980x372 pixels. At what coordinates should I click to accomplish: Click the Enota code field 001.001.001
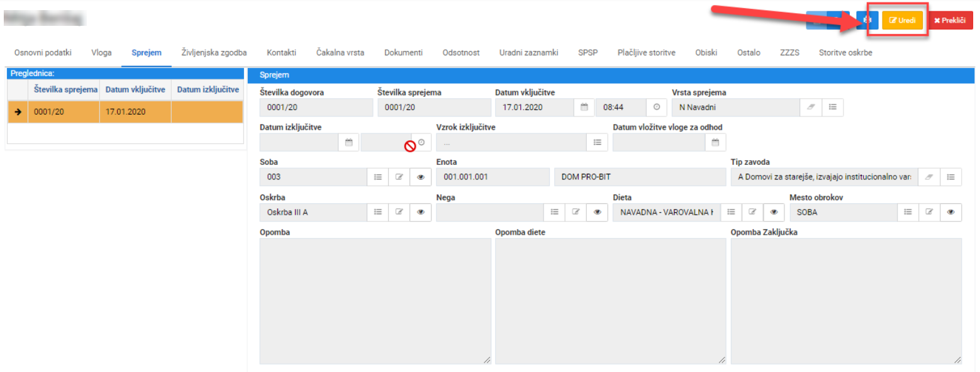click(x=493, y=177)
